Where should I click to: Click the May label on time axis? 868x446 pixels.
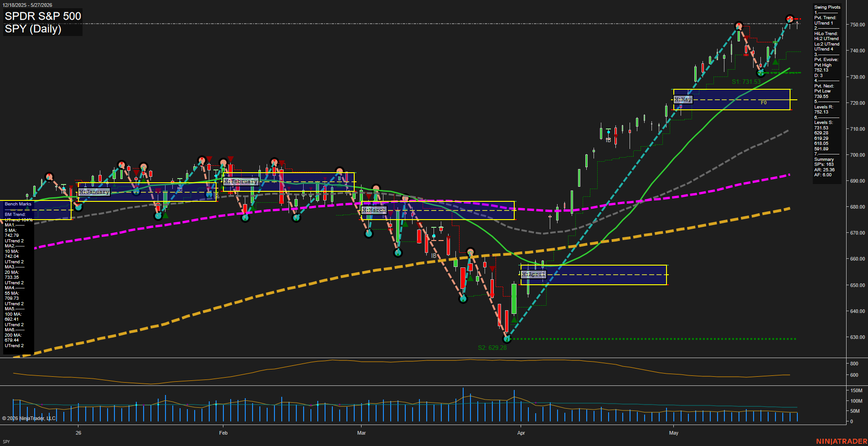point(674,433)
